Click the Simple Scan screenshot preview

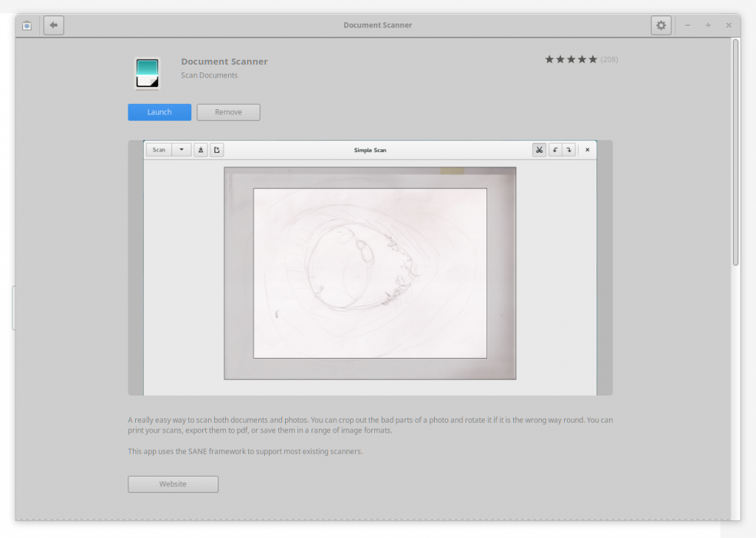pos(371,268)
